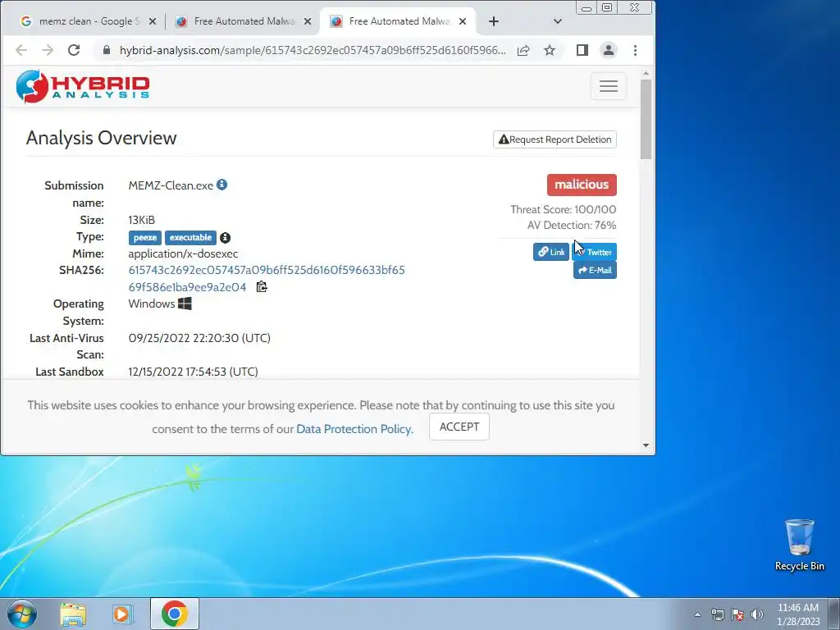This screenshot has height=630, width=840.
Task: Click the peexe type tag
Action: [x=145, y=237]
